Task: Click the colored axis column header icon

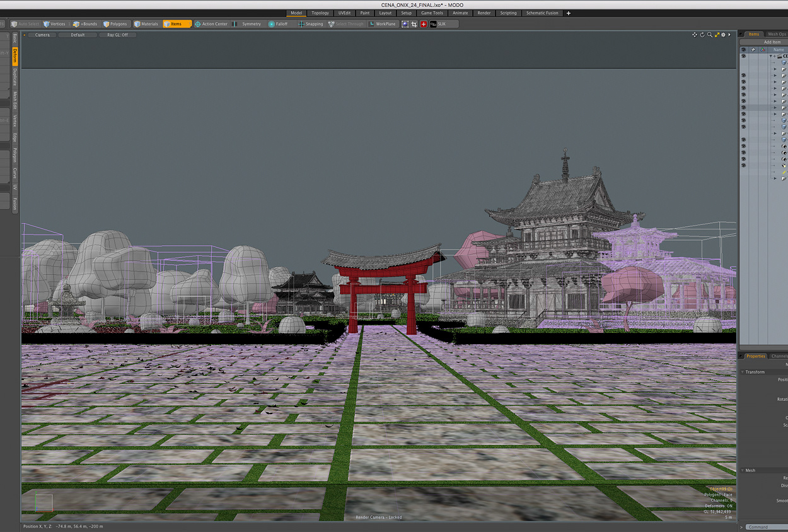Action: coord(763,49)
